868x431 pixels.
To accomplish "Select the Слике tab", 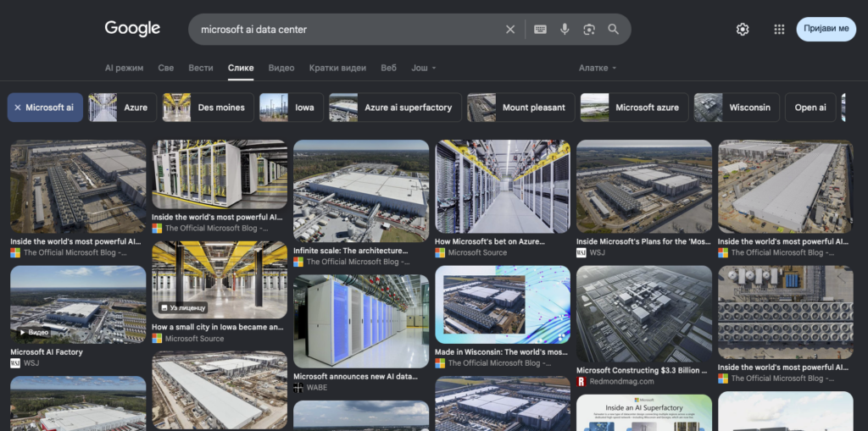I will (241, 68).
